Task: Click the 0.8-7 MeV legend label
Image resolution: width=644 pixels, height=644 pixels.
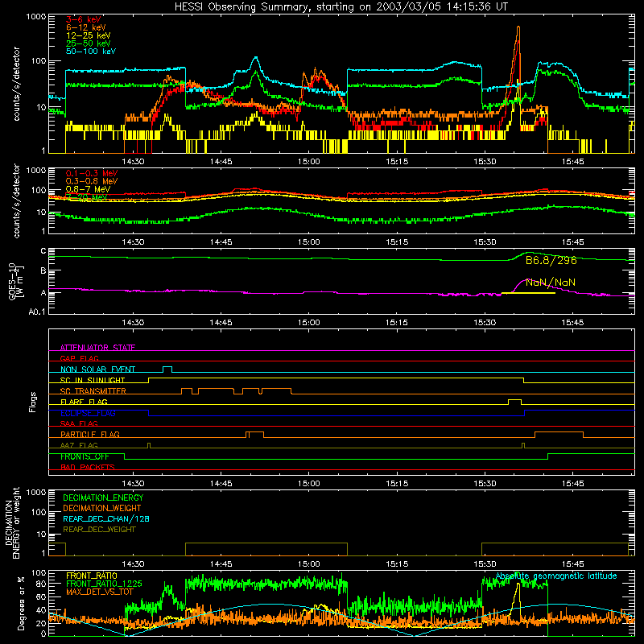Action: pyautogui.click(x=88, y=189)
